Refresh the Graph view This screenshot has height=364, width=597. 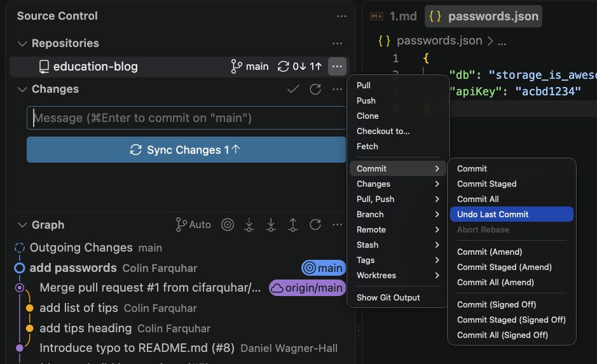[x=315, y=225]
